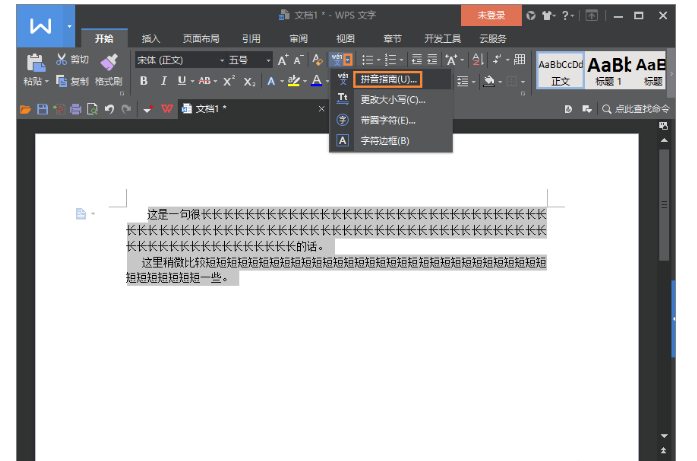The image size is (697, 461).
Task: Undo the last action
Action: pyautogui.click(x=109, y=109)
